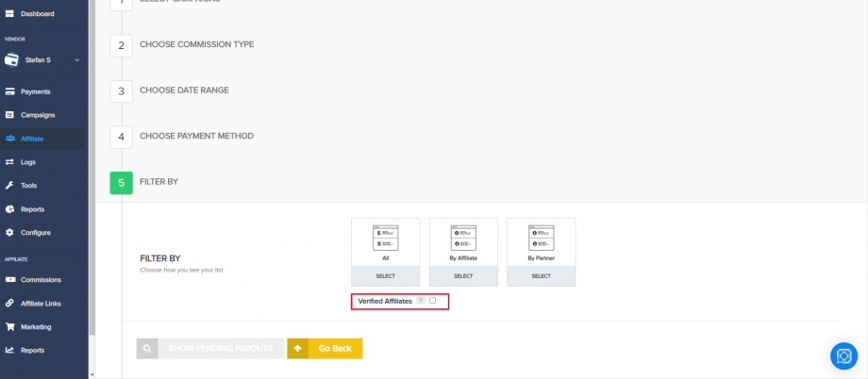Click the Logs arrows icon
Screen dimensions: 868x379
[x=9, y=162]
